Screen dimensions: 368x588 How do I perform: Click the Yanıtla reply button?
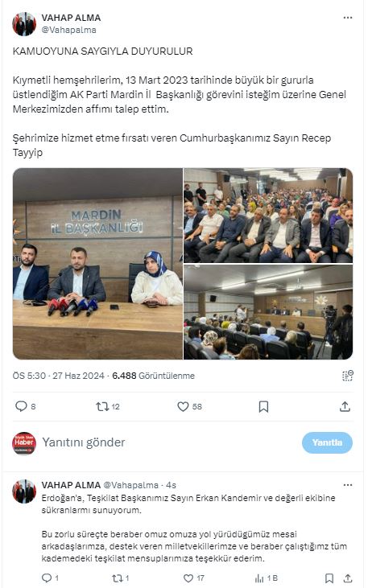pos(327,442)
